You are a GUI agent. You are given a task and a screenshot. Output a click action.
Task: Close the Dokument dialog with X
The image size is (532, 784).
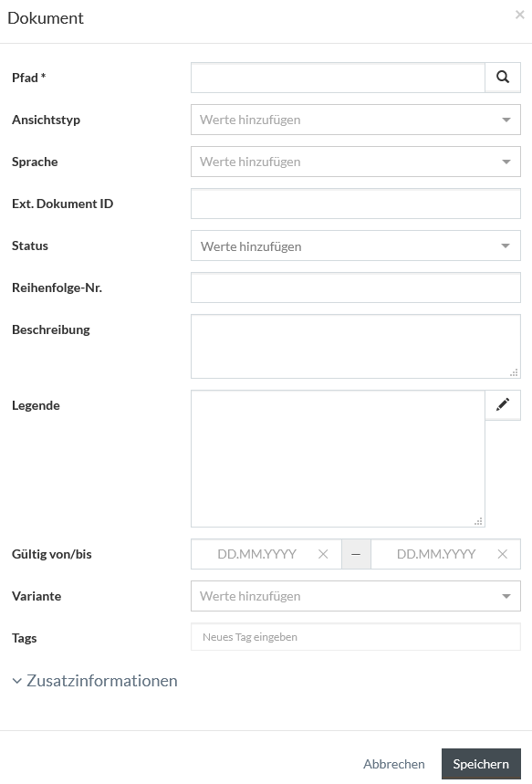pos(519,15)
